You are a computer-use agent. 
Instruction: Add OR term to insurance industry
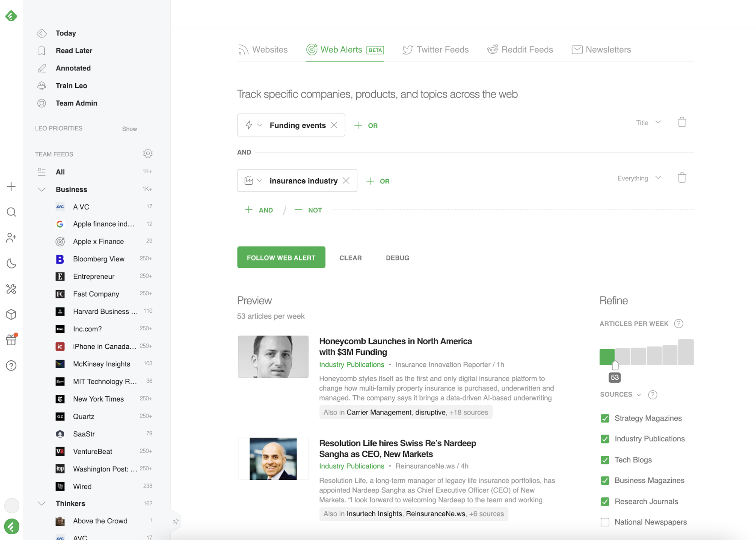tap(378, 181)
